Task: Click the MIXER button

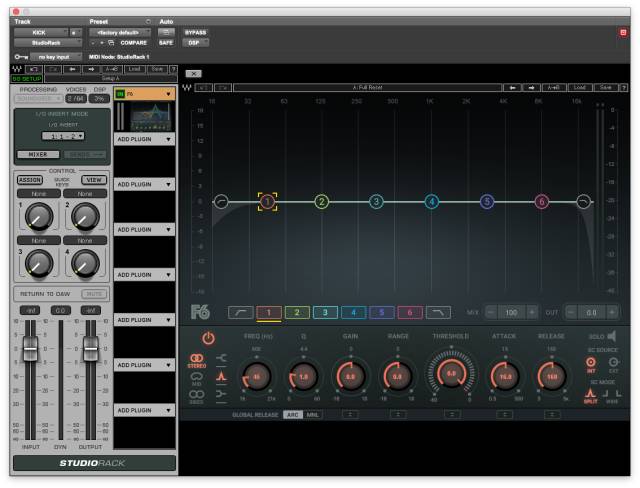Action: coord(38,154)
